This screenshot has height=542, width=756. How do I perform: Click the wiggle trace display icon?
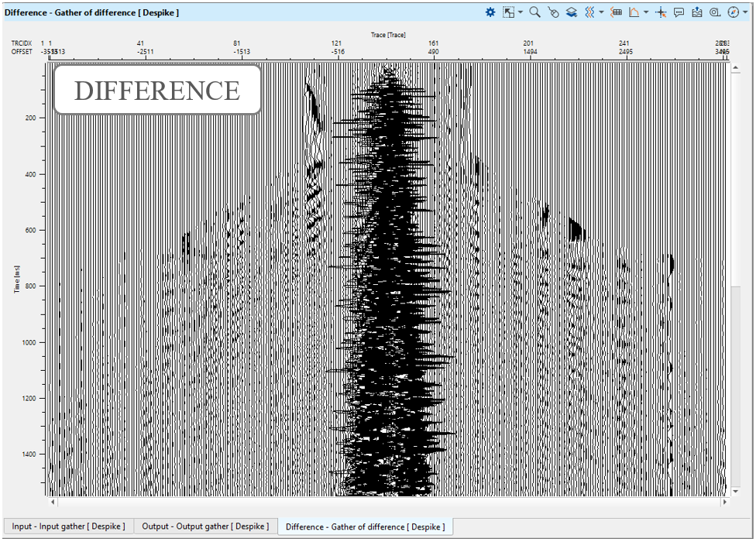tap(590, 12)
